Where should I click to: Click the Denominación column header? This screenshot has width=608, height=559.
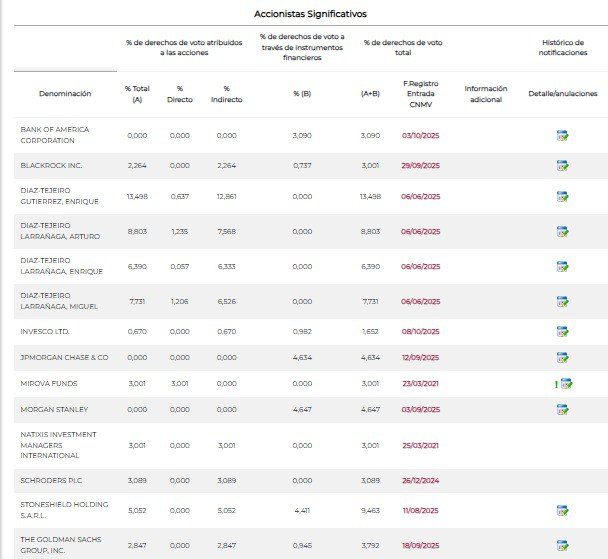coord(65,93)
